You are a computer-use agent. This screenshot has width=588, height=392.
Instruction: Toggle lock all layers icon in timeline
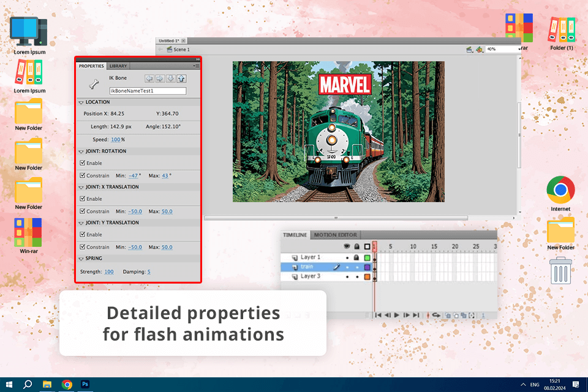tap(356, 246)
